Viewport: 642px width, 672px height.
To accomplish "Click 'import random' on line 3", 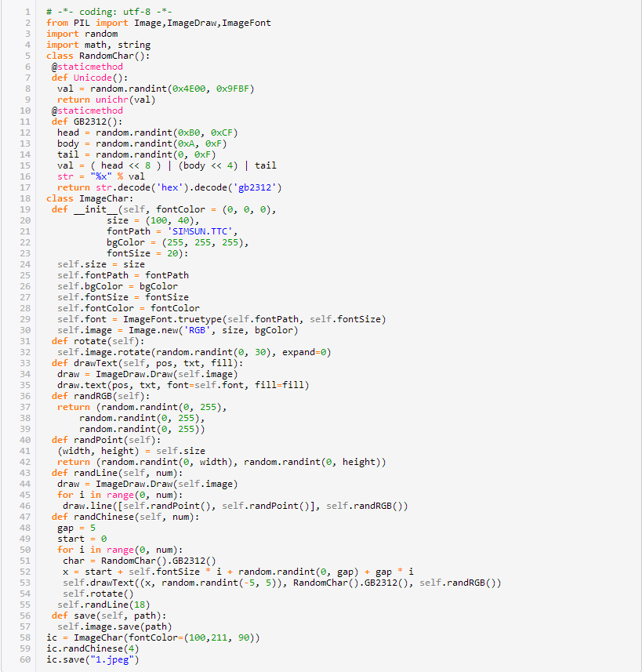I will pyautogui.click(x=82, y=34).
